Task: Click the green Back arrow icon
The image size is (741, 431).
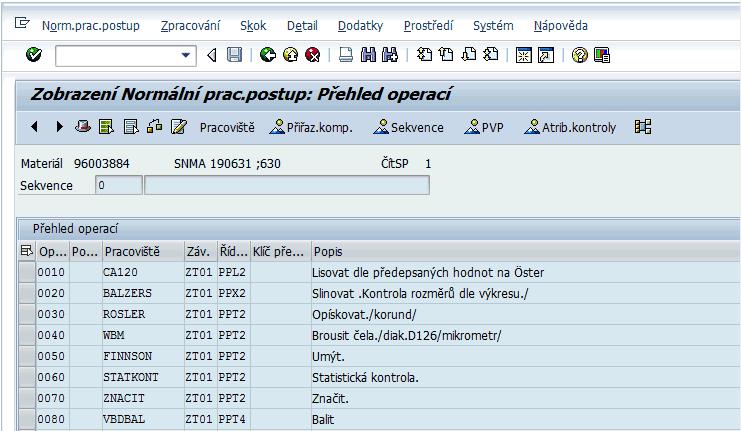Action: pos(267,55)
